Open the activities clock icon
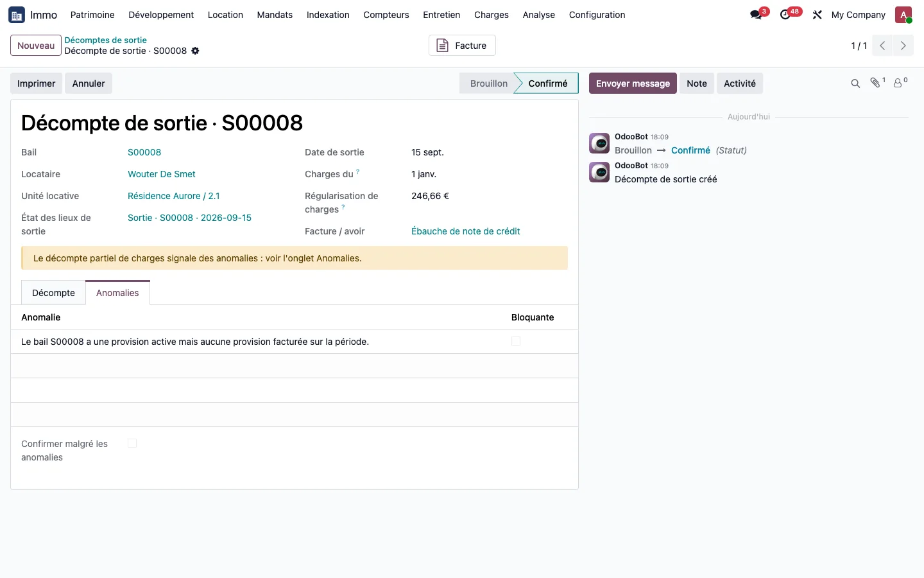 pyautogui.click(x=785, y=15)
